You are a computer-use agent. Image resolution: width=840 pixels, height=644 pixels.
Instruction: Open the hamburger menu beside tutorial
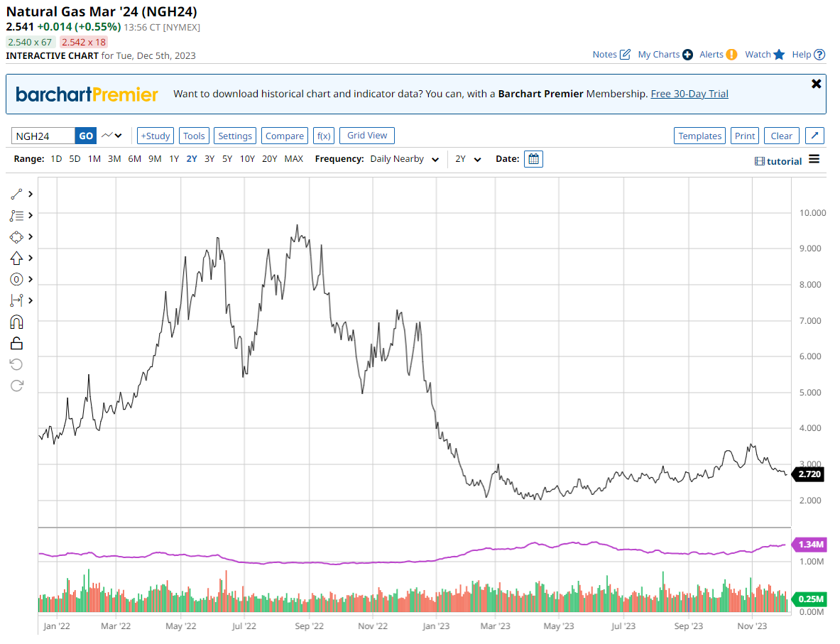pyautogui.click(x=814, y=159)
